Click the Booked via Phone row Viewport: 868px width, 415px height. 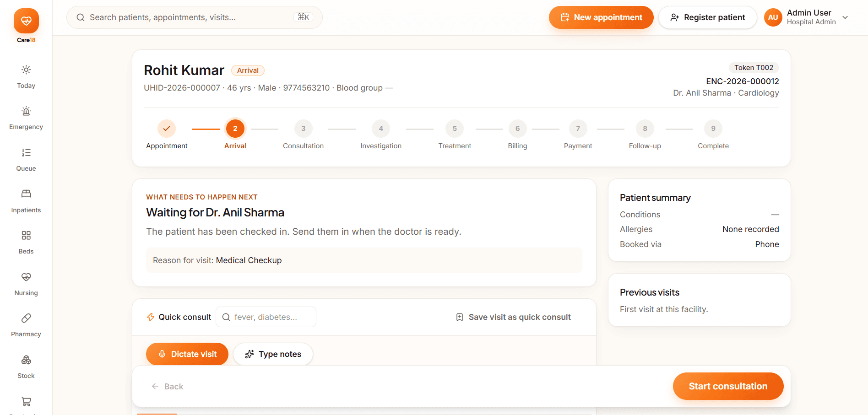pyautogui.click(x=700, y=244)
